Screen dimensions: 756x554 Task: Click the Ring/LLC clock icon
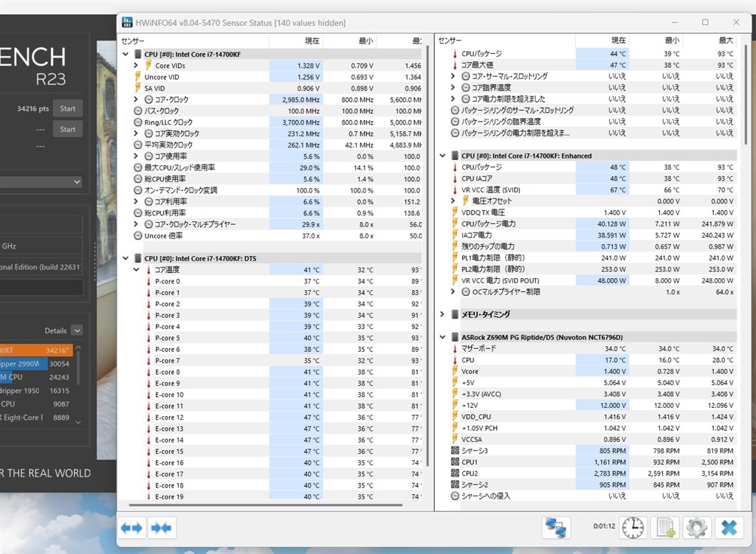138,122
